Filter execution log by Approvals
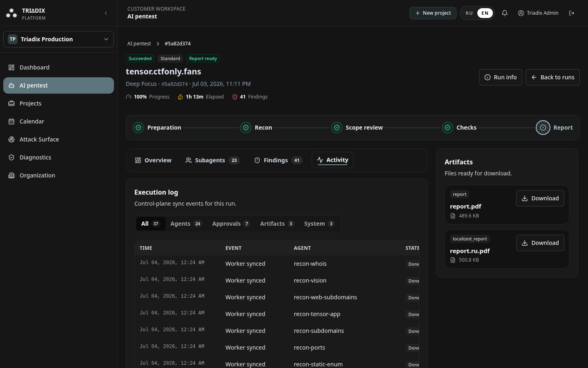Viewport: 588px width, 368px height. tap(231, 224)
